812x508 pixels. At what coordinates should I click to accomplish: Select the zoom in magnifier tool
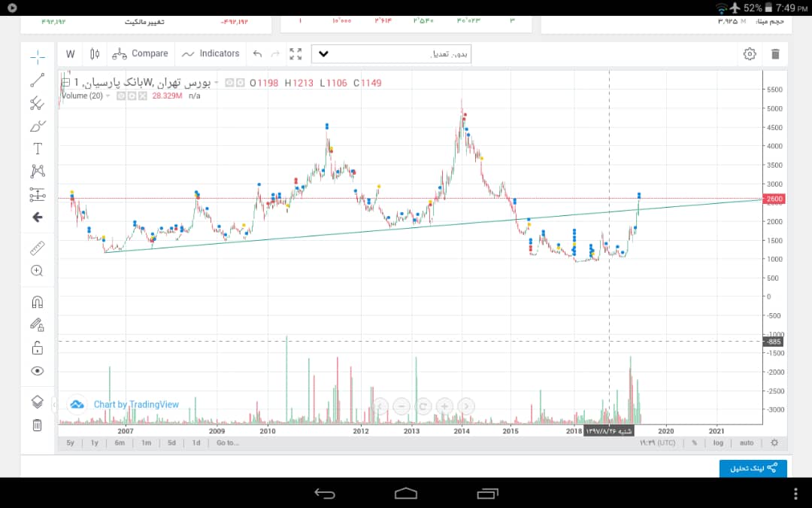(38, 271)
